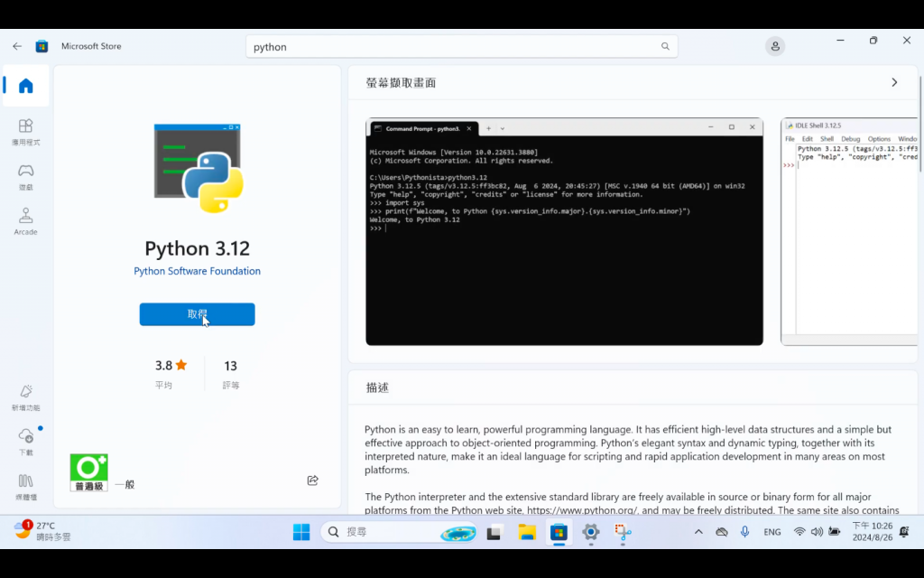Open the Home tab in sidebar
Screen dimensions: 924x578
click(x=26, y=86)
